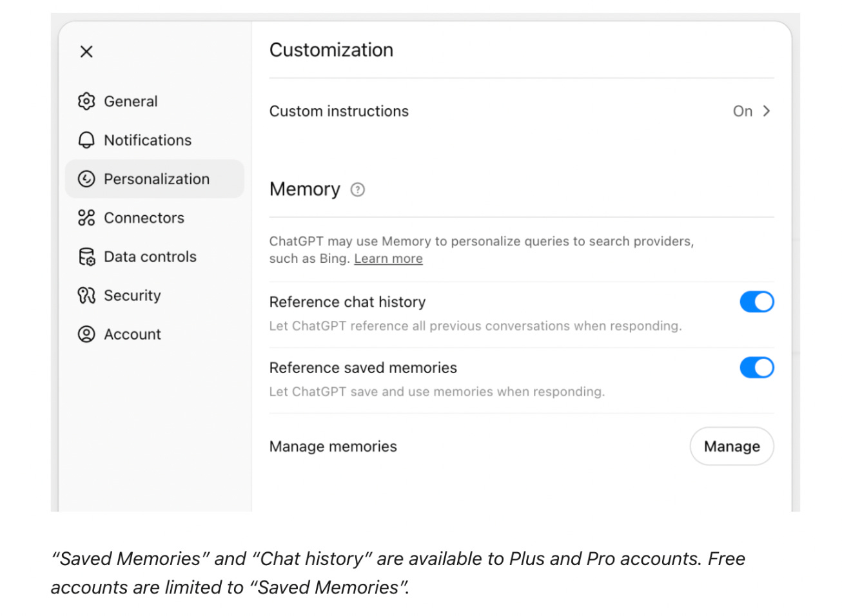Viewport: 842px width, 616px height.
Task: Open Notifications via the bell icon
Action: [86, 140]
